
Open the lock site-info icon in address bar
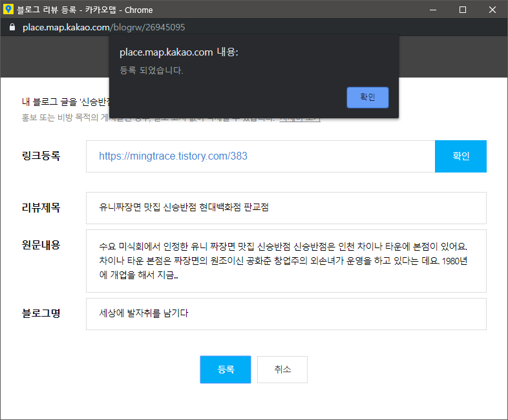click(x=12, y=27)
